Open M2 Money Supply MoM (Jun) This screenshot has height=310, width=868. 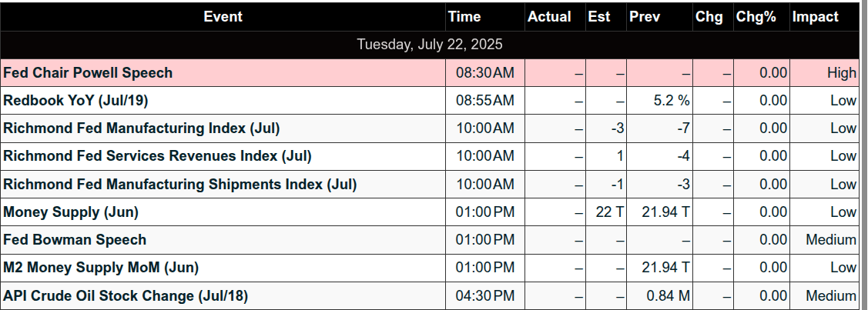point(101,268)
